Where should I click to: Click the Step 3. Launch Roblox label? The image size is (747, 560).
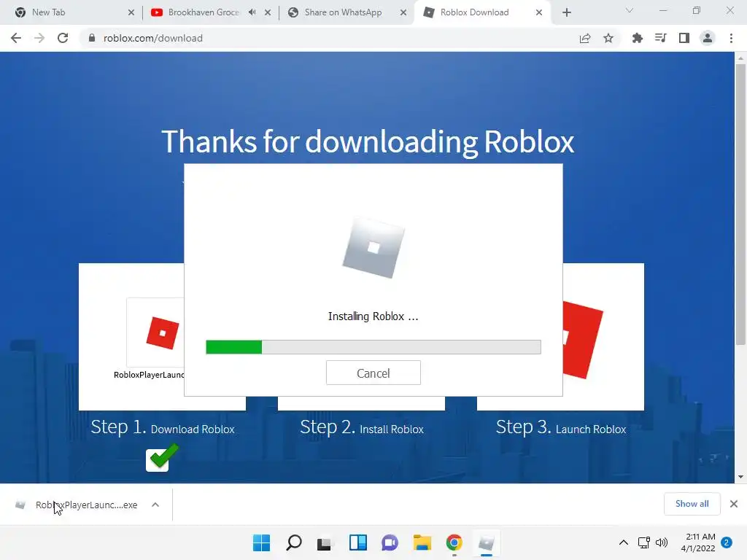tap(561, 427)
